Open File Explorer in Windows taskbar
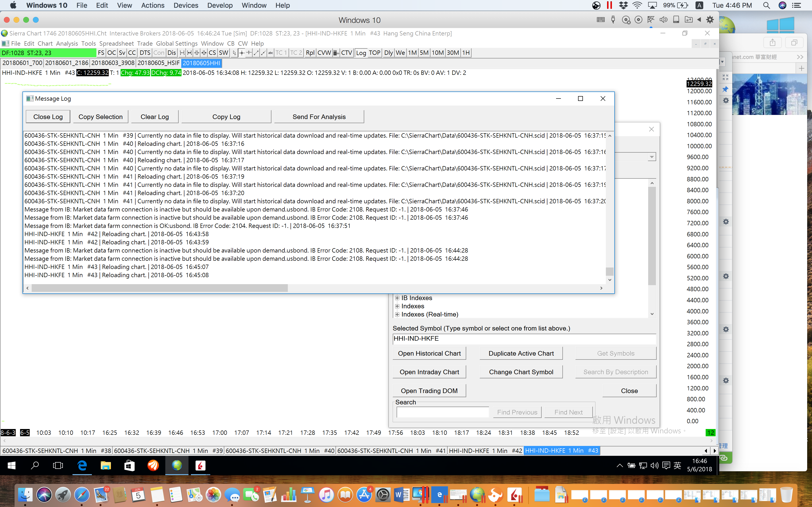This screenshot has height=507, width=812. (106, 465)
